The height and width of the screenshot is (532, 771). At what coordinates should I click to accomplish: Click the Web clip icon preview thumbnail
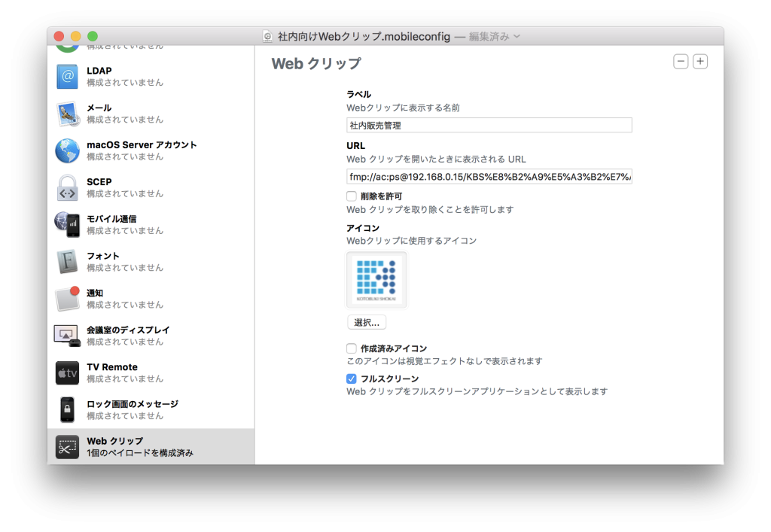coord(376,279)
